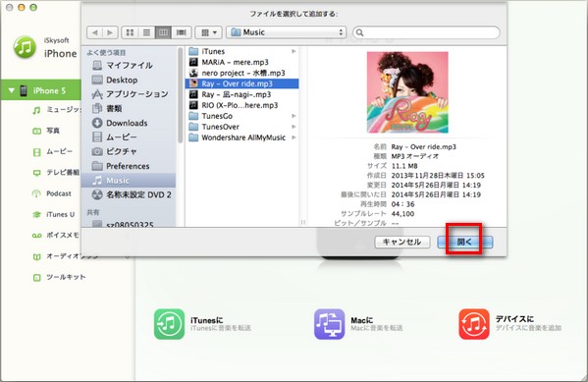
Task: Open the TunesOver folder
Action: (241, 127)
